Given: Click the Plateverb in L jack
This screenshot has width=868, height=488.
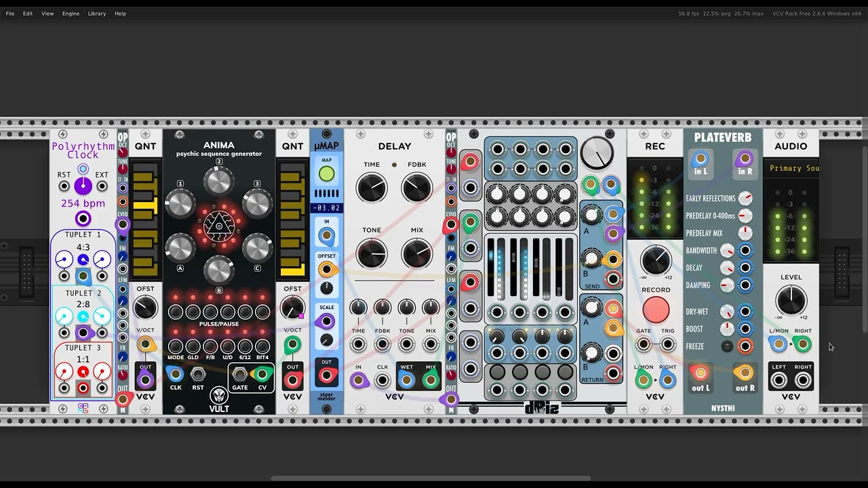Looking at the screenshot, I should tap(701, 160).
